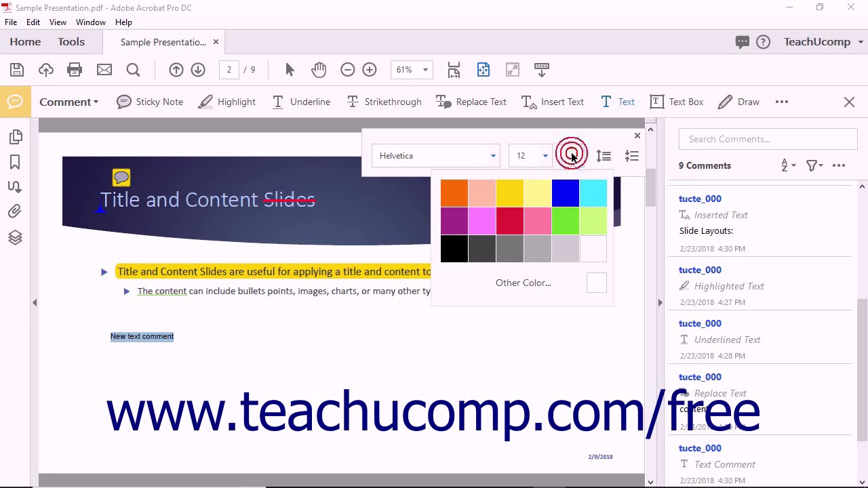
Task: Click the Search Comments field
Action: 768,139
